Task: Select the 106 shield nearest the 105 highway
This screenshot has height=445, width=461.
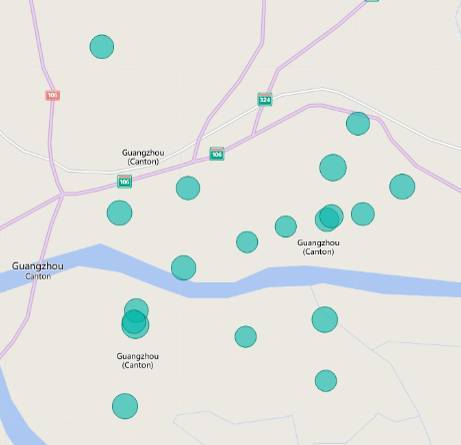Action: coord(124,181)
